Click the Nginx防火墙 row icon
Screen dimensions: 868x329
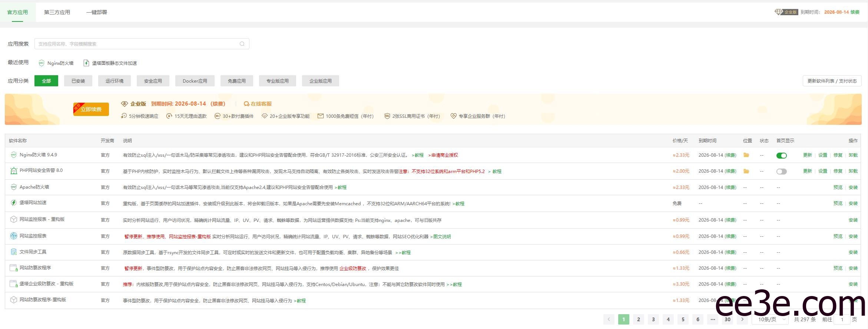click(x=14, y=155)
